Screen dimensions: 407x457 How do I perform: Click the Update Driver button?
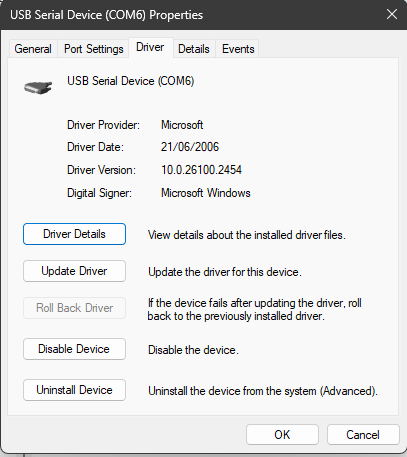74,271
